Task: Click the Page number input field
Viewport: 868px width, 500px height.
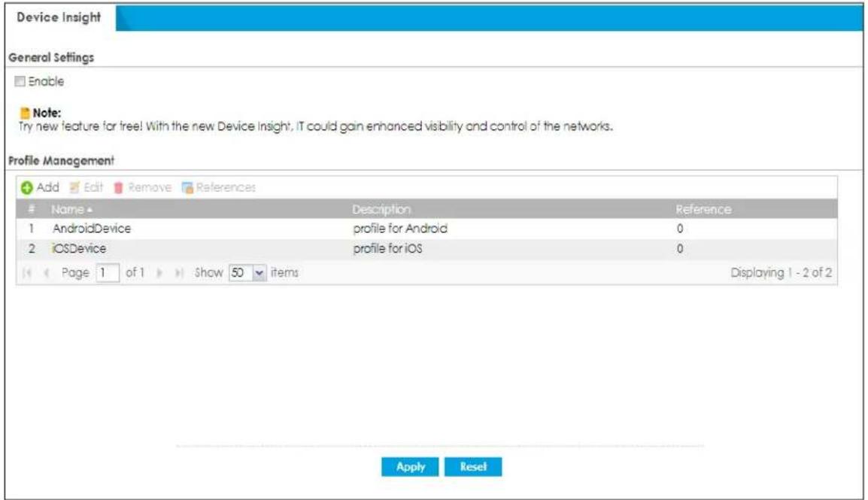Action: click(x=108, y=273)
